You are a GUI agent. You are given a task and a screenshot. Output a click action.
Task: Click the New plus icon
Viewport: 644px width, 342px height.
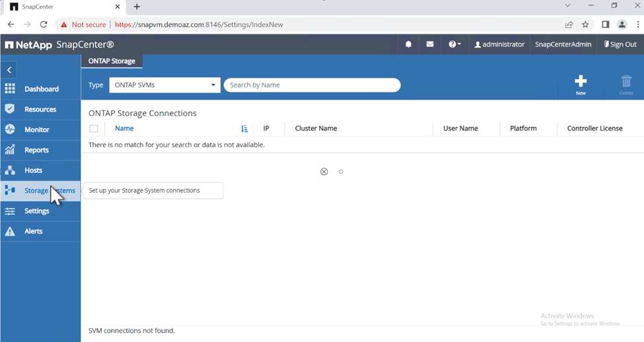pyautogui.click(x=581, y=81)
